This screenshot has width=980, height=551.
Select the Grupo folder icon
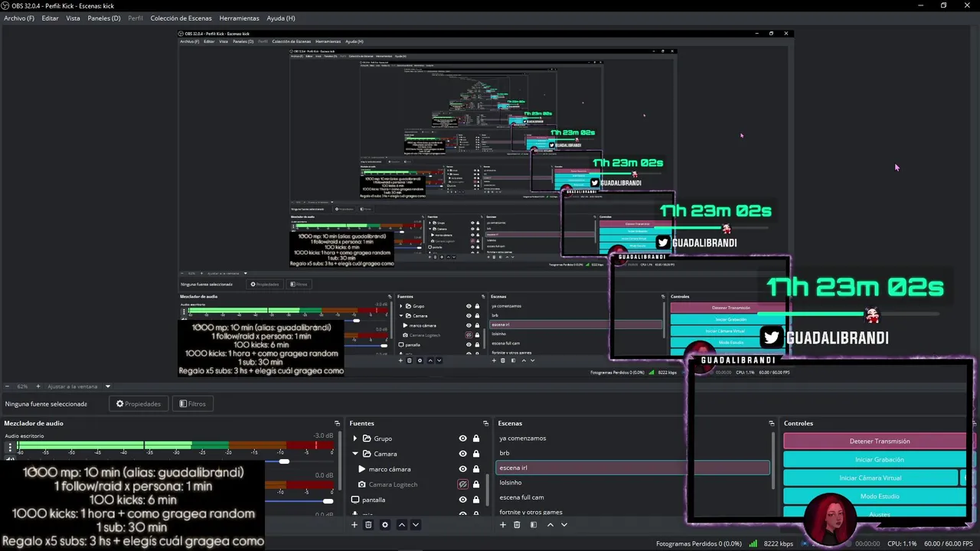click(367, 439)
